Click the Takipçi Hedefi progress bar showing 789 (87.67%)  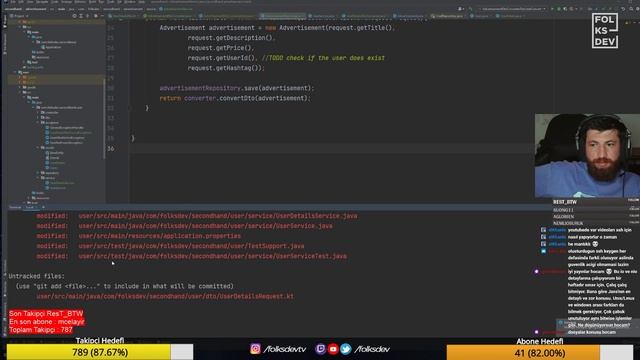coord(100,352)
